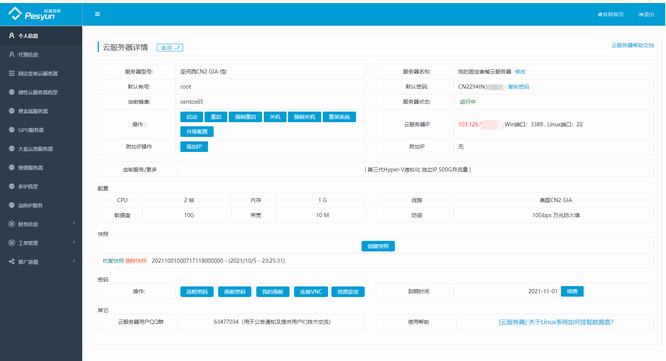
Task: Click the '10Gbps 万兆防火墙' defense value
Action: pyautogui.click(x=556, y=215)
